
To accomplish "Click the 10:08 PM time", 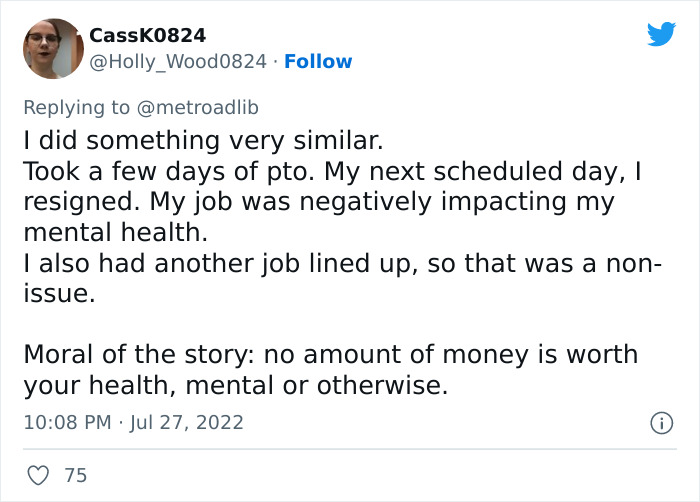I will 67,423.
